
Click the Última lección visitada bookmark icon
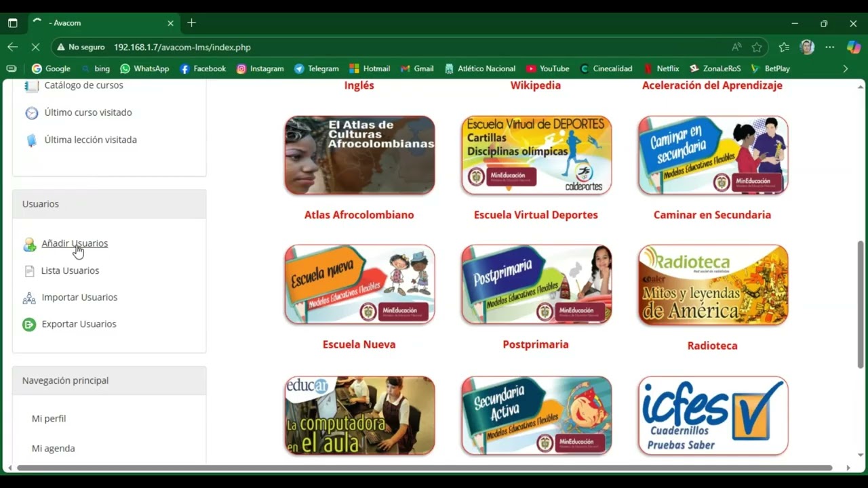tap(31, 140)
